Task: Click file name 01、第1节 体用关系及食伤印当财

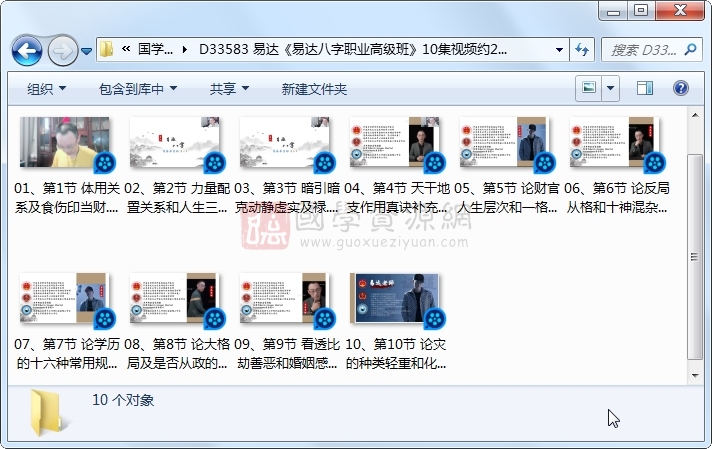Action: (x=67, y=198)
